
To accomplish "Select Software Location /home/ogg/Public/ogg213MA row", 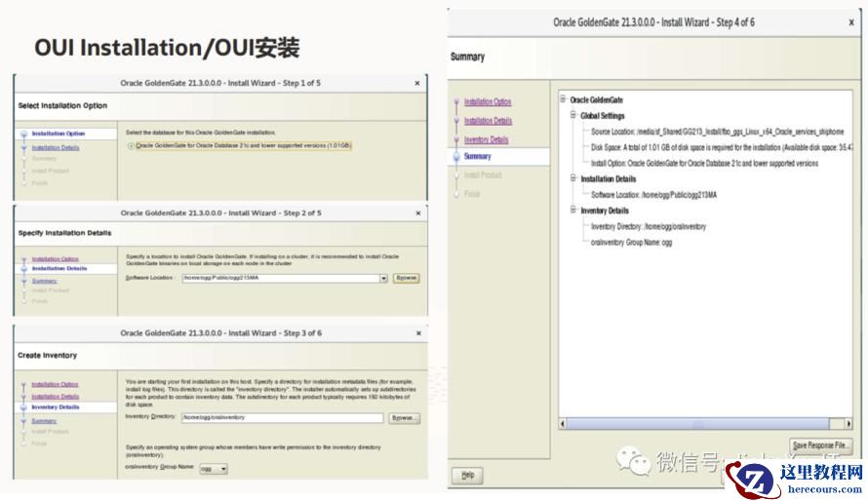I will [653, 195].
